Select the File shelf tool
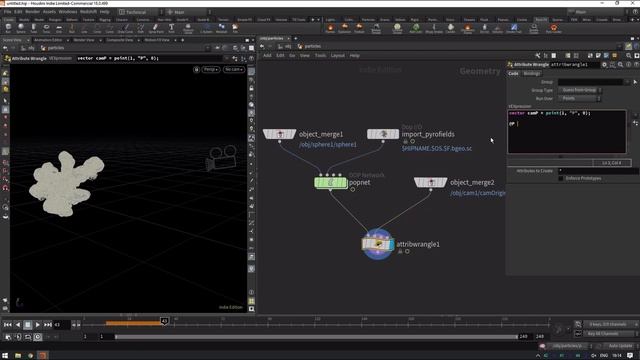Image resolution: width=640 pixels, height=360 pixels. (235, 28)
